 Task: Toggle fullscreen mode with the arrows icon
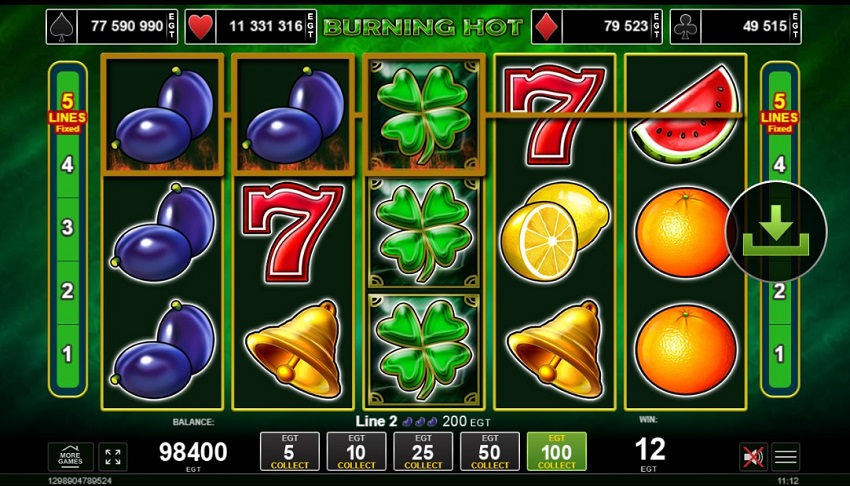[113, 457]
